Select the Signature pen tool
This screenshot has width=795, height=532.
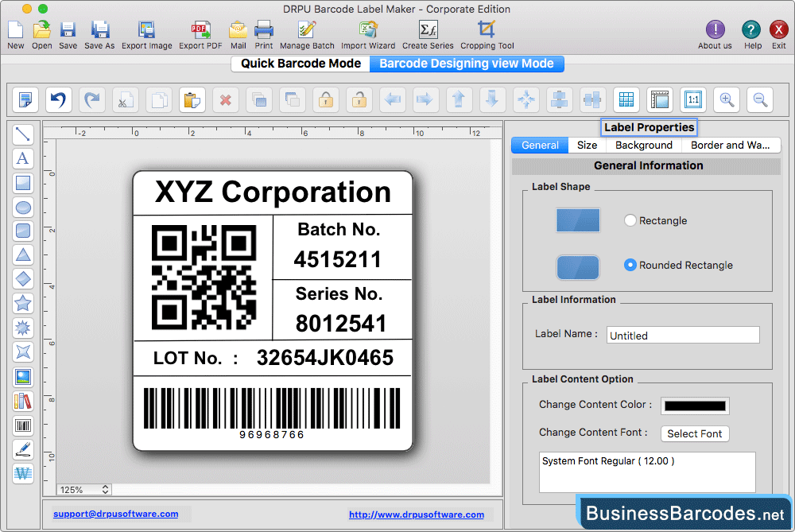(23, 449)
